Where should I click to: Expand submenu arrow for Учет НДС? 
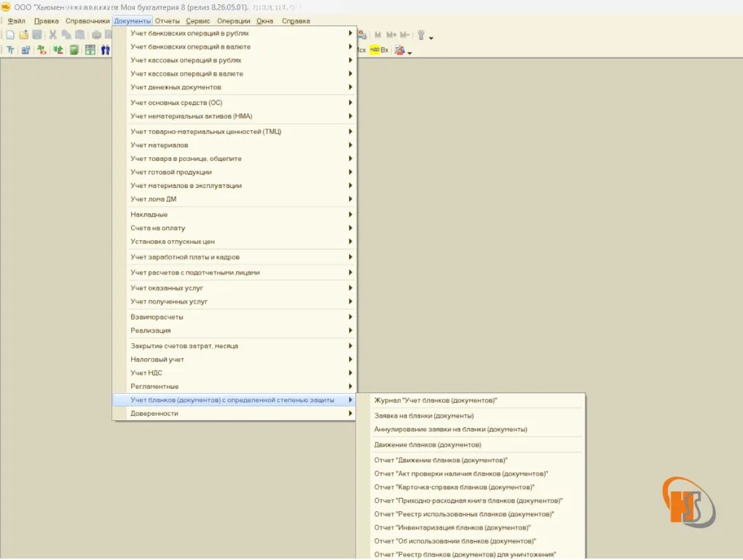[x=350, y=372]
